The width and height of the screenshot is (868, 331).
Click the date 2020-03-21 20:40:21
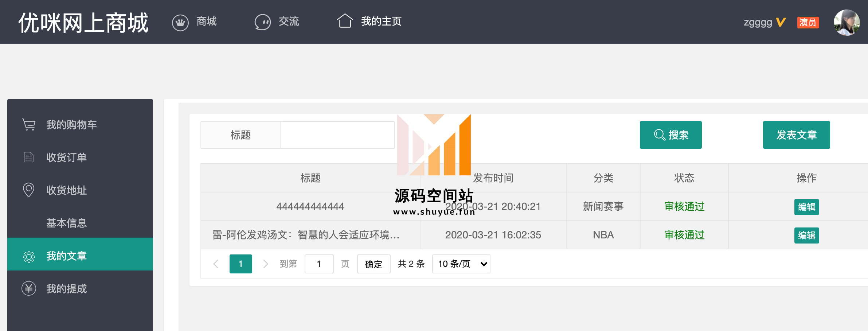[493, 206]
